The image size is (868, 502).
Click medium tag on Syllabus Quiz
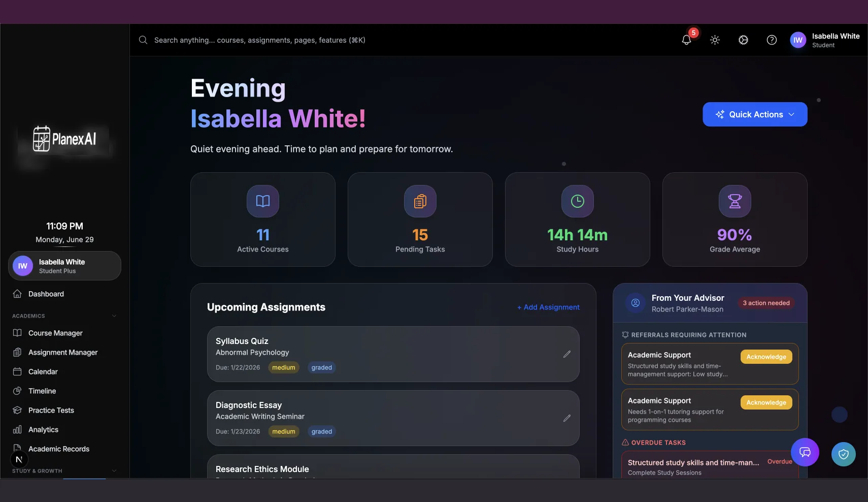tap(284, 368)
